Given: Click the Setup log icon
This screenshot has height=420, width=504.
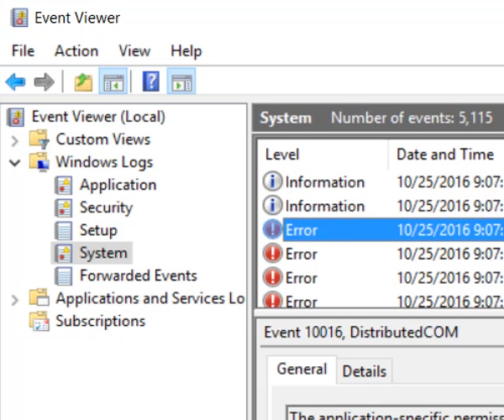Looking at the screenshot, I should pos(63,230).
